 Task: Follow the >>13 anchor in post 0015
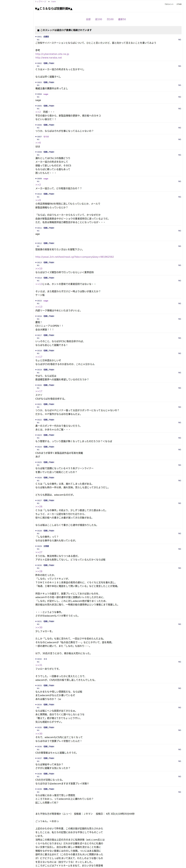(x=39, y=307)
